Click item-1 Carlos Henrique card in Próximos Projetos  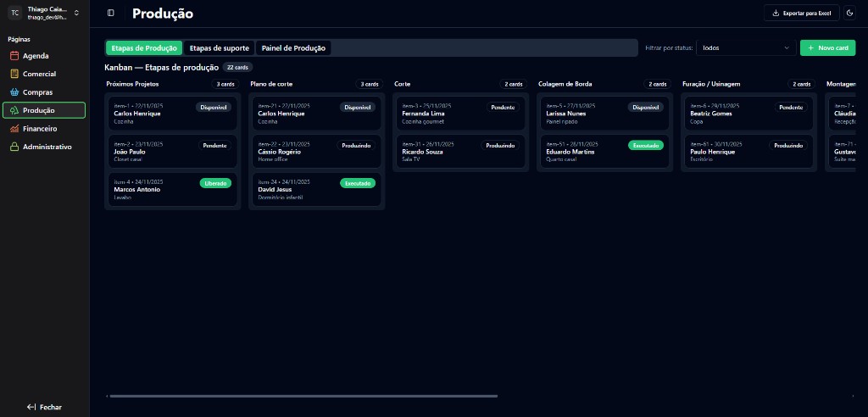click(x=173, y=114)
